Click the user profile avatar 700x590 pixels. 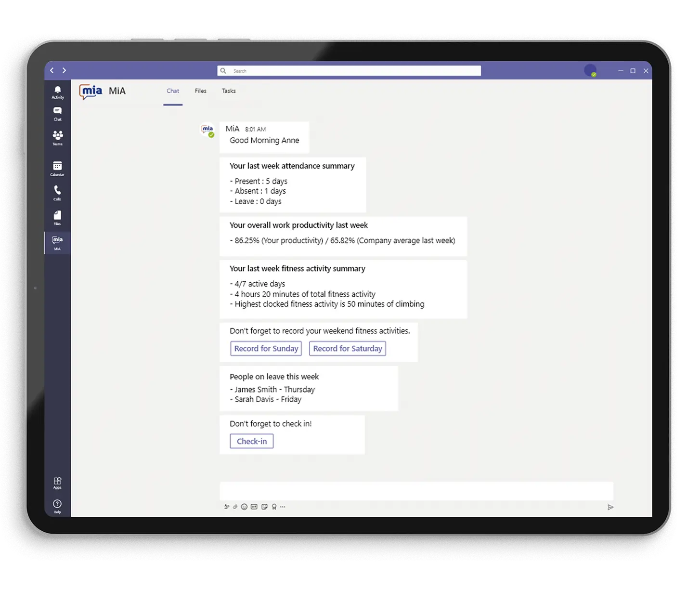coord(590,70)
